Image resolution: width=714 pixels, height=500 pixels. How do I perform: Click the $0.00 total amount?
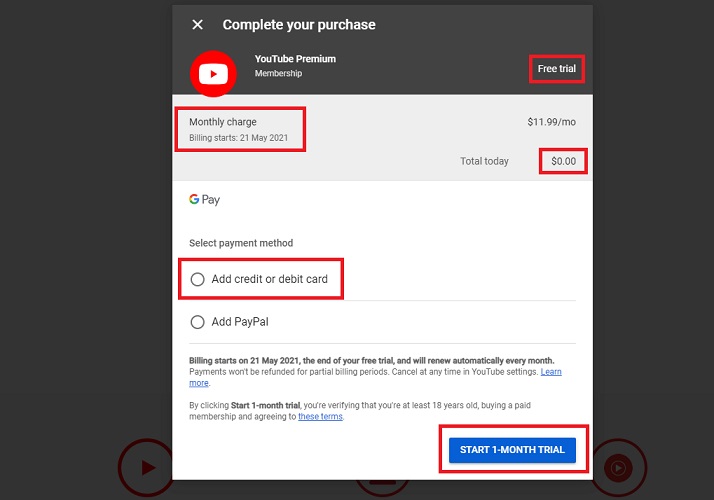point(563,161)
